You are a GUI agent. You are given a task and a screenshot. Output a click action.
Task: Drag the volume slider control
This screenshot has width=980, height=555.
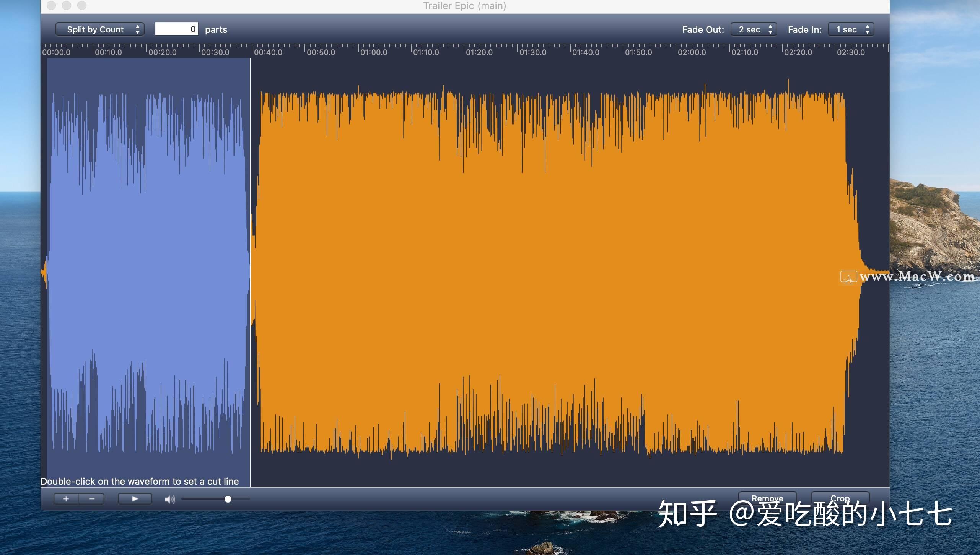point(228,499)
